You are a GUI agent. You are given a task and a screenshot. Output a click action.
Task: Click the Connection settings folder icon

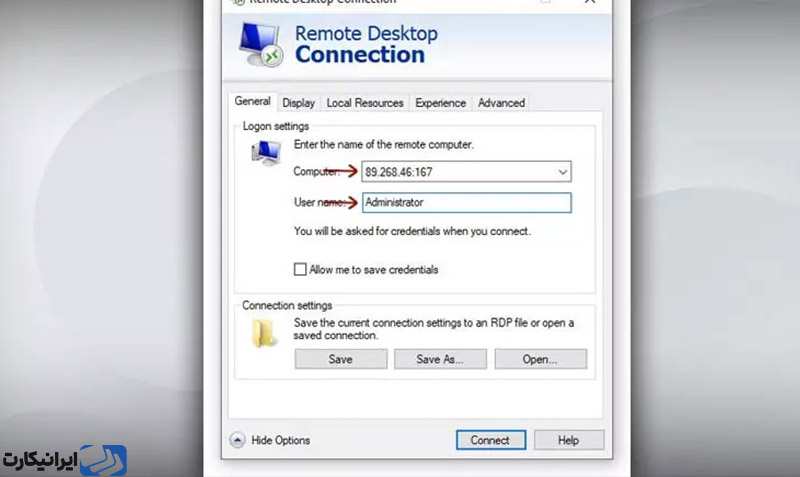click(x=263, y=333)
